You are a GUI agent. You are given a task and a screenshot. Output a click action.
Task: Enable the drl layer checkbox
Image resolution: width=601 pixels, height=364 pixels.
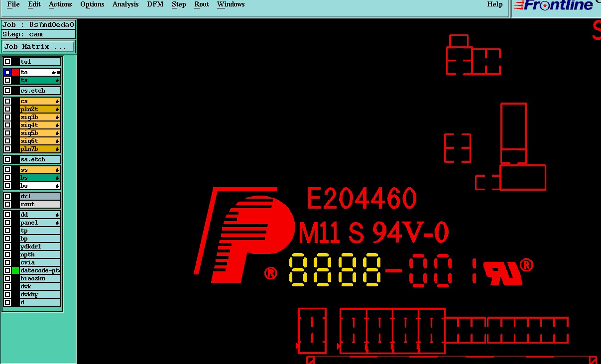[7, 196]
